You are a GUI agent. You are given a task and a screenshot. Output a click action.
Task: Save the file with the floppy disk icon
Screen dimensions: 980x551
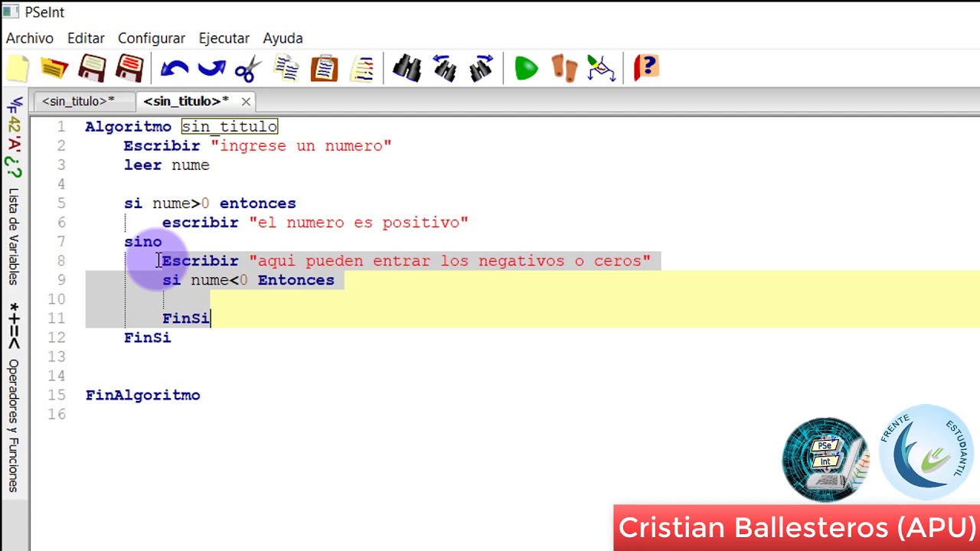pyautogui.click(x=92, y=68)
